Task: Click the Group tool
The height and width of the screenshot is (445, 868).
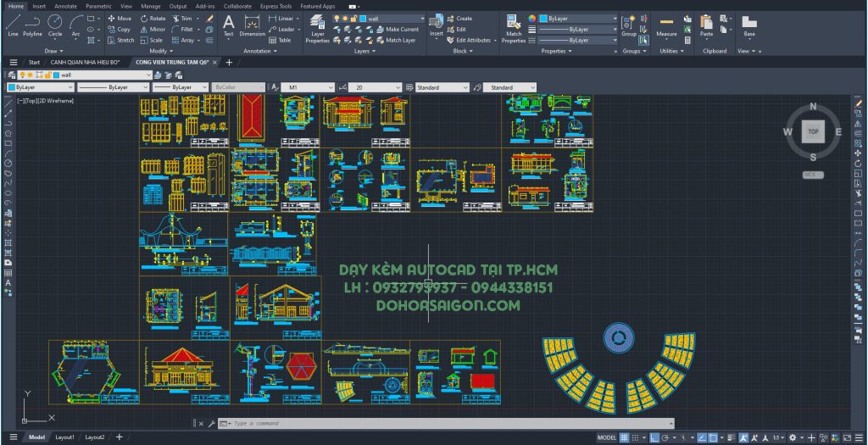Action: [629, 26]
